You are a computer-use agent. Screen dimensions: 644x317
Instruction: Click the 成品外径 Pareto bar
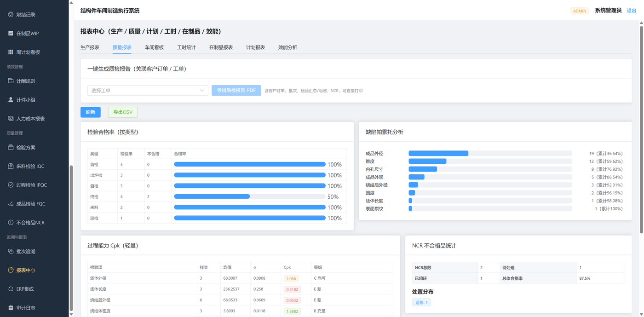click(490, 153)
